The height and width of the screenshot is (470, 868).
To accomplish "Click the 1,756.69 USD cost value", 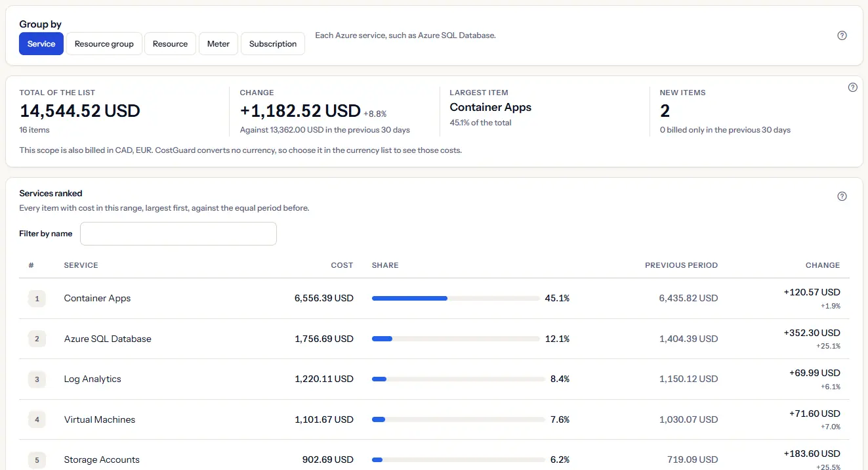I will click(x=324, y=339).
